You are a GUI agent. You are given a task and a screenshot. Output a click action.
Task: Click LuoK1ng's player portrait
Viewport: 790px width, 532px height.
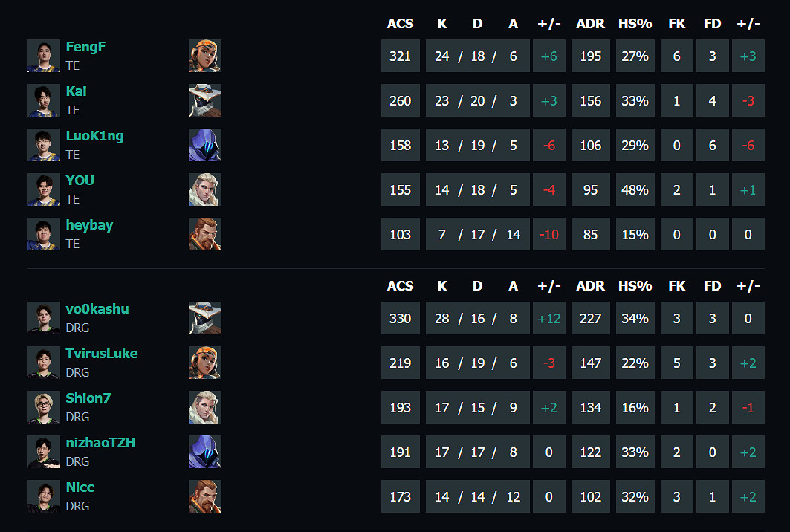(x=44, y=145)
